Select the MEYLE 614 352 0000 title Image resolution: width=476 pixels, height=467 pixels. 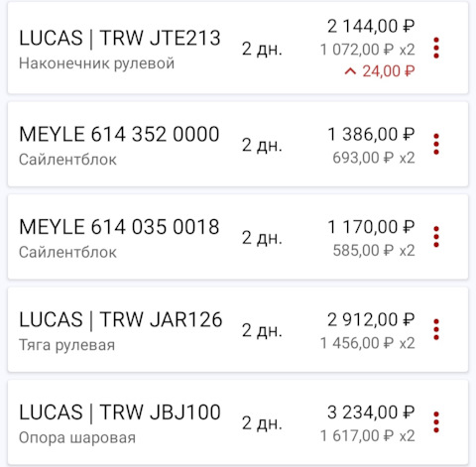pos(119,134)
